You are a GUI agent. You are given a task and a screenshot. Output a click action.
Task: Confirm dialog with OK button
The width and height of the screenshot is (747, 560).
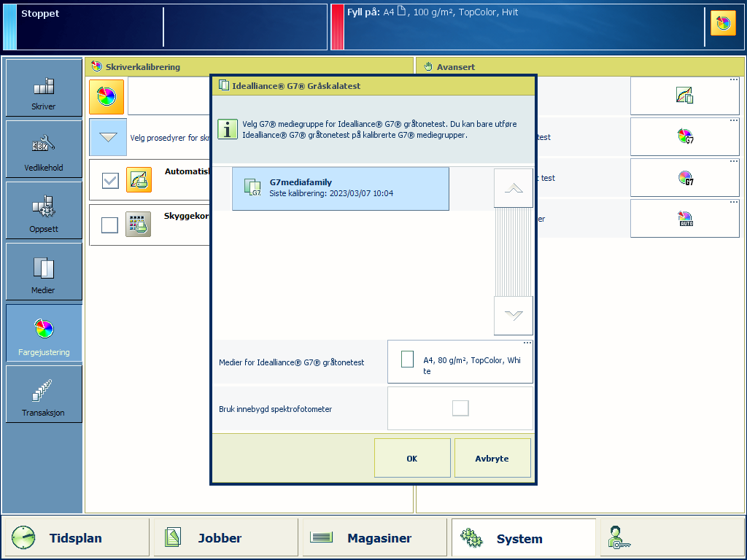tap(412, 458)
